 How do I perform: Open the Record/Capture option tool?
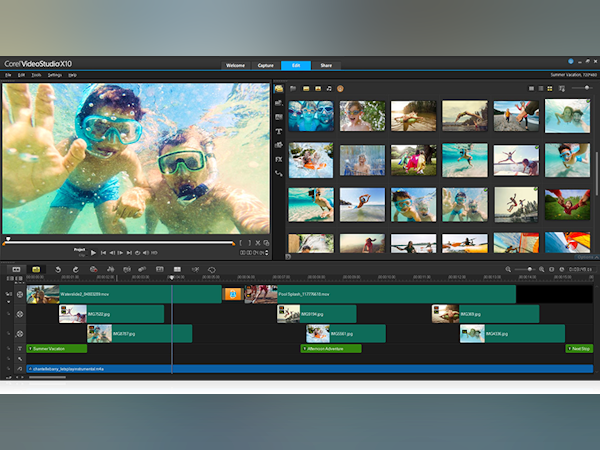pos(93,269)
